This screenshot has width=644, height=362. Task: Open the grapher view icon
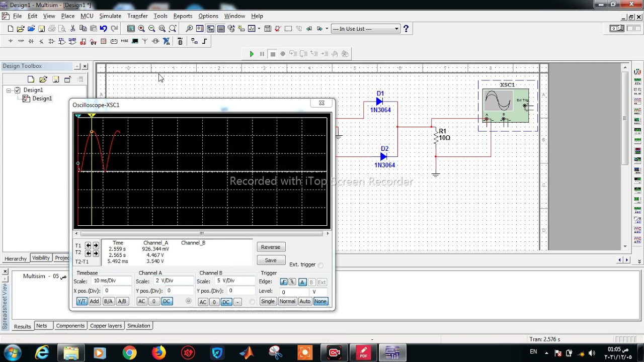click(x=252, y=29)
